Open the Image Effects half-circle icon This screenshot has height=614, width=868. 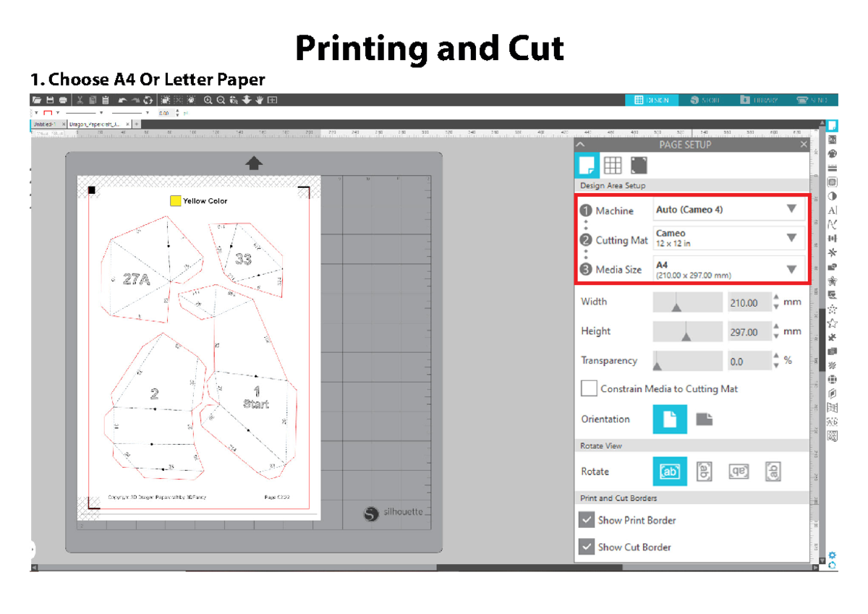pos(833,196)
